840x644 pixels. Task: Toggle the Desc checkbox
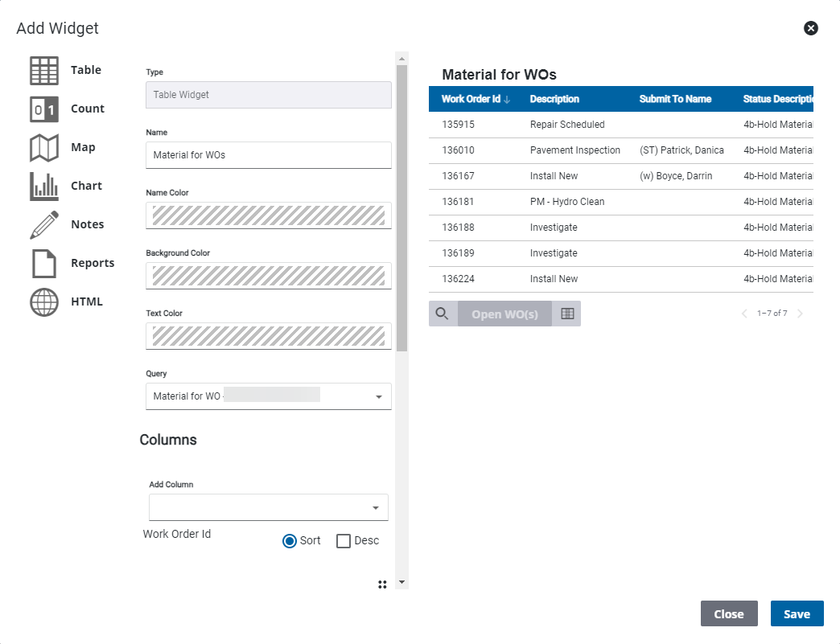coord(344,541)
